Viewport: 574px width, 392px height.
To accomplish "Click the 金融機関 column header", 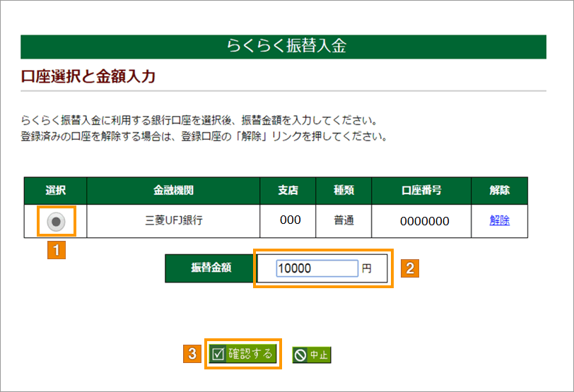I will (x=173, y=191).
